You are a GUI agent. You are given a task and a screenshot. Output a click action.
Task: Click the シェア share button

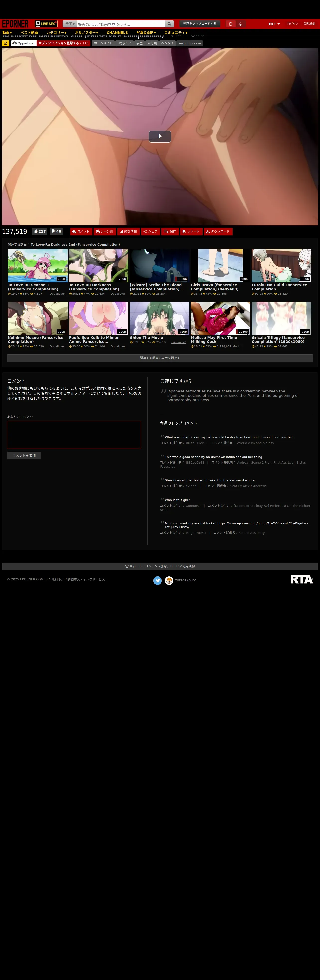[x=150, y=231]
